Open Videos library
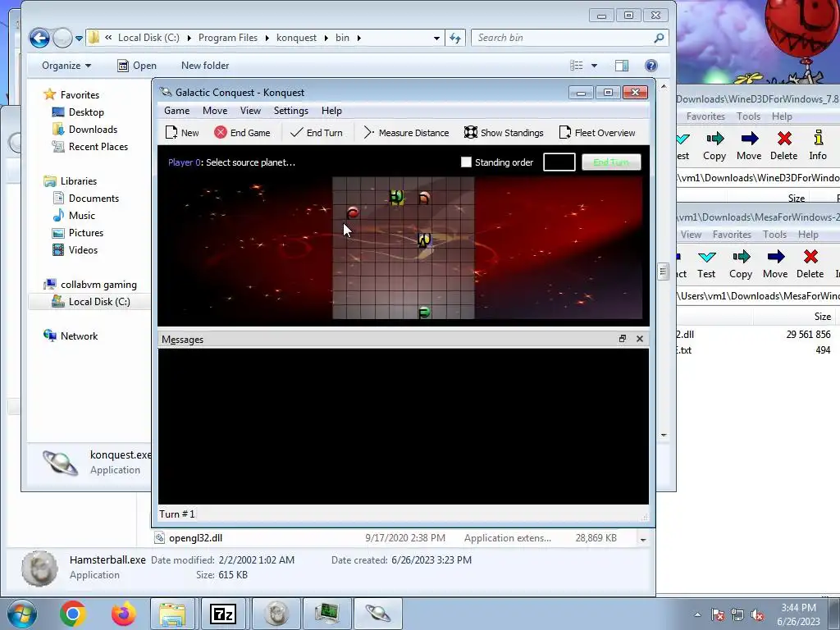 pos(75,249)
